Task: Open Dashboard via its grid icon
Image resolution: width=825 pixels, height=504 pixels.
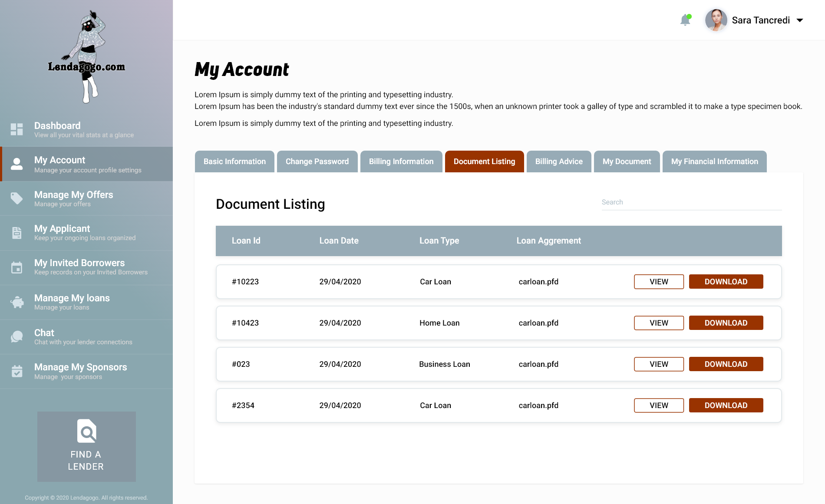Action: (x=17, y=129)
